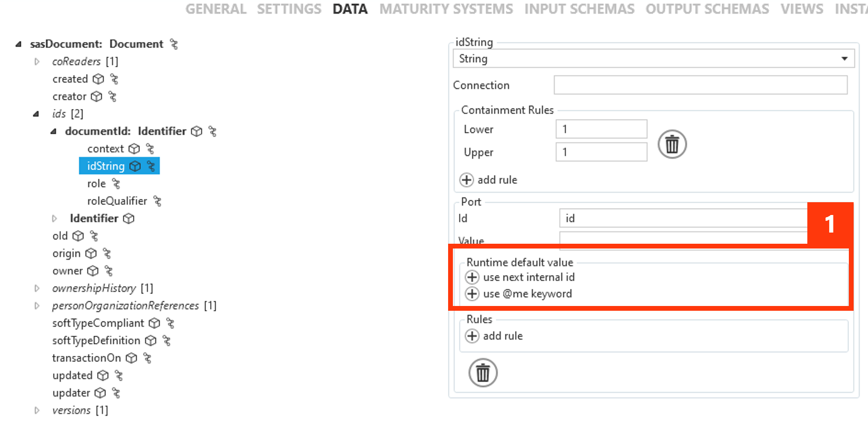Screen dimensions: 868x447
Task: Expand the personOrganizationReferences node
Action: [x=37, y=306]
